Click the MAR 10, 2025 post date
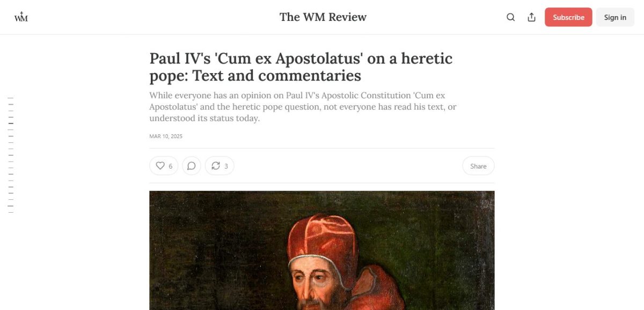This screenshot has height=310, width=644. click(x=166, y=136)
